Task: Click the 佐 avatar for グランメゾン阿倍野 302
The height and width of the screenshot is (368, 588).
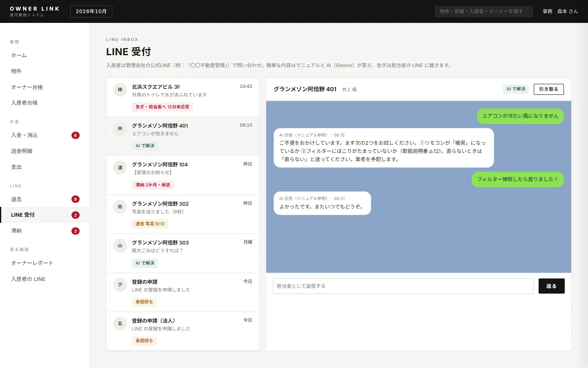Action: (120, 206)
